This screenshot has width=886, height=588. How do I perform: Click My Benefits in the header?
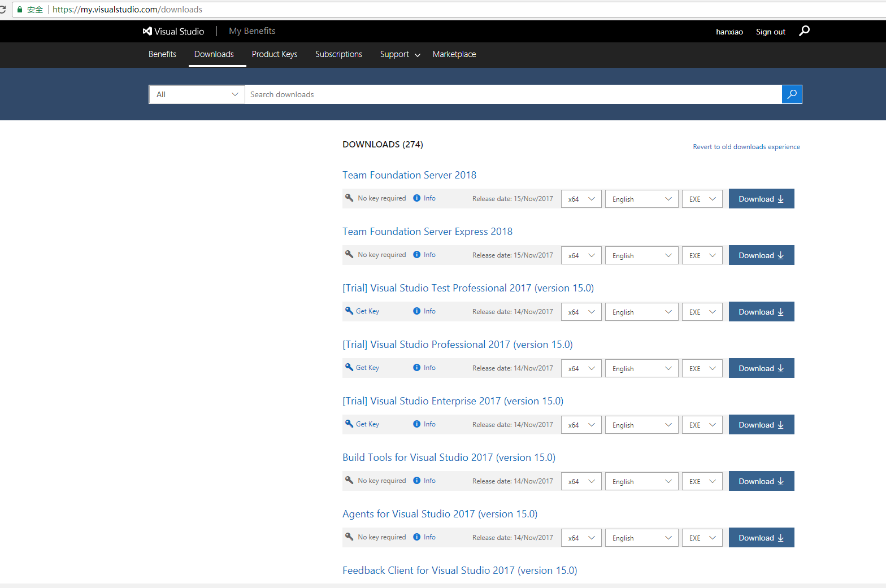(x=252, y=31)
